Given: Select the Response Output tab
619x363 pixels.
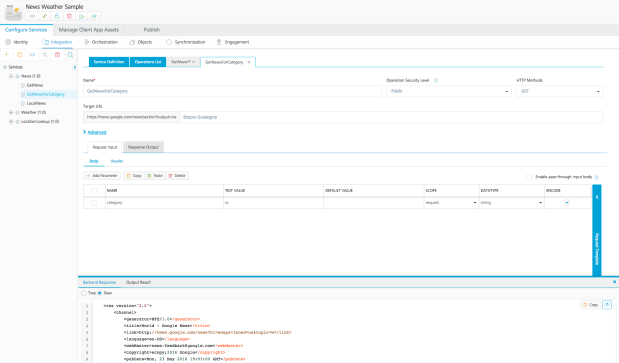Looking at the screenshot, I should (x=143, y=147).
